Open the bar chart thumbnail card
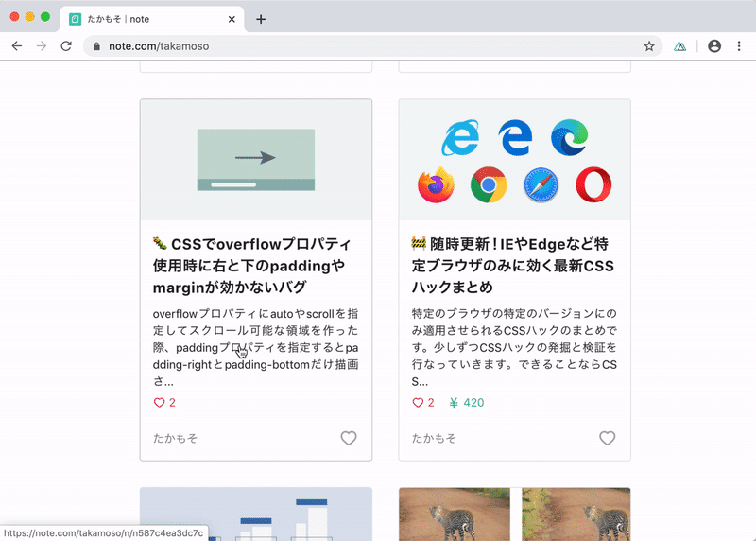756x541 pixels. 256,514
